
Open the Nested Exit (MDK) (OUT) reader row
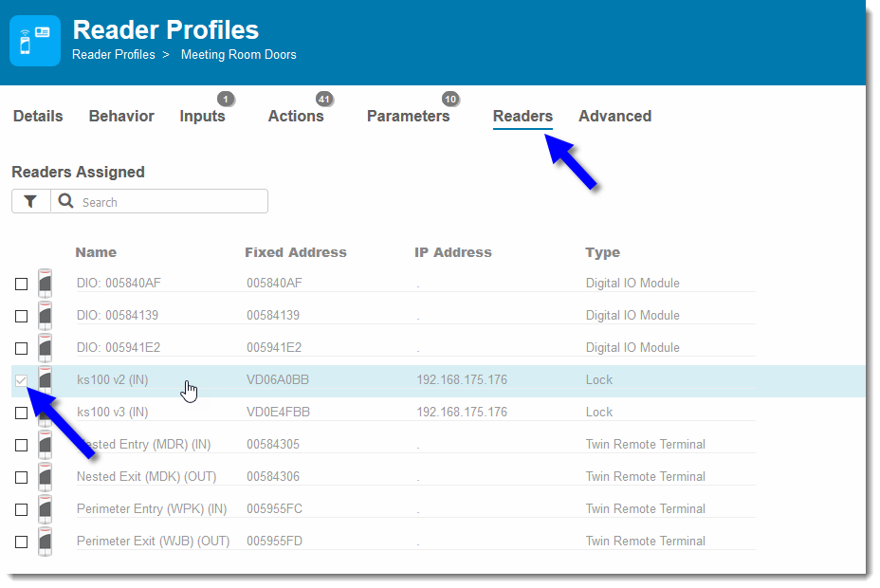coord(416,477)
